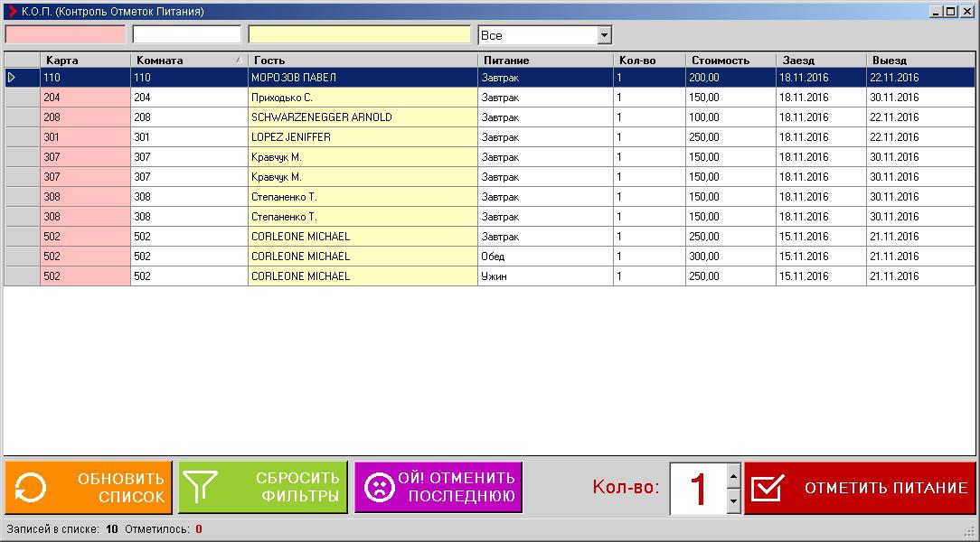
Task: Sort by Кол-во column header
Action: click(x=649, y=60)
